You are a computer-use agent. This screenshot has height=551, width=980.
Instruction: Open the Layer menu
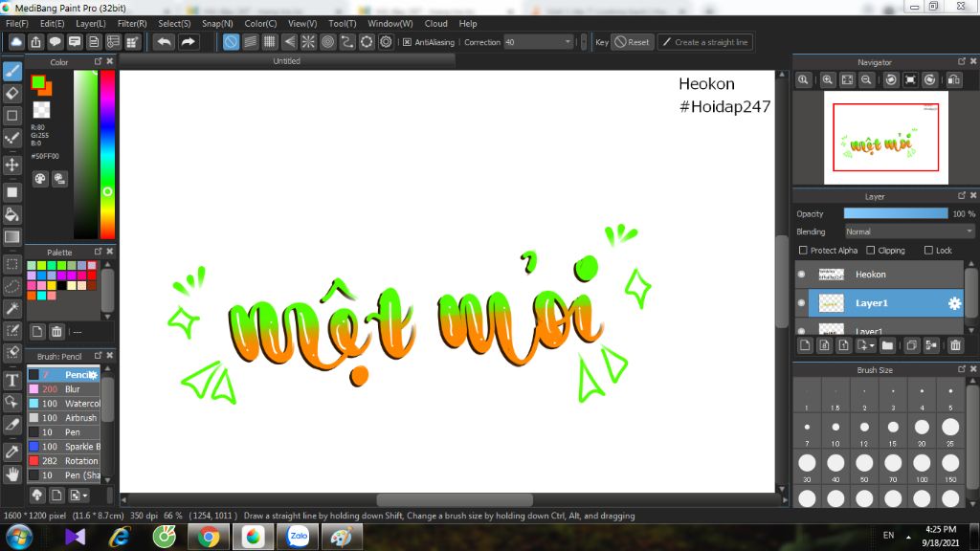91,23
